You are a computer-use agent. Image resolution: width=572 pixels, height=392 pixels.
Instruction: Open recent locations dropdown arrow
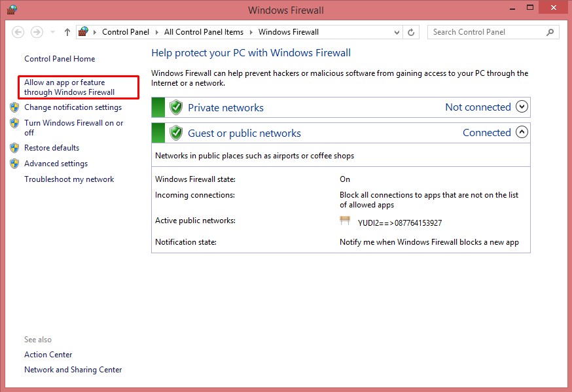(52, 32)
